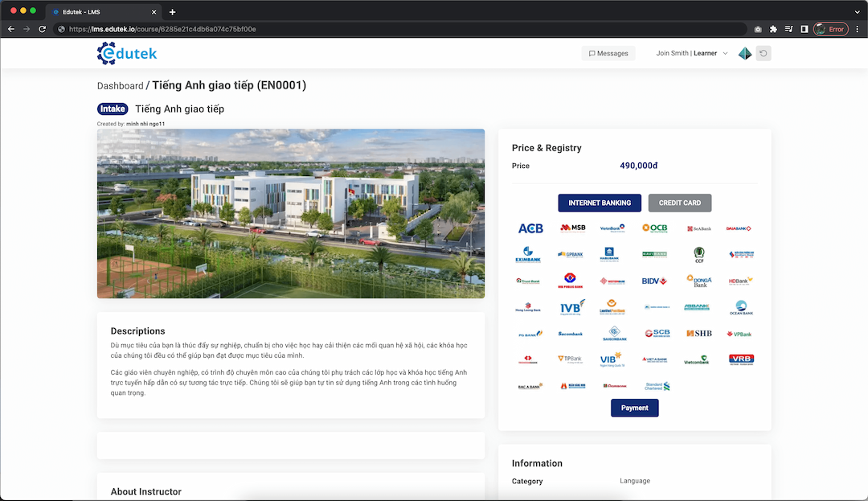The width and height of the screenshot is (868, 501).
Task: Select the Internet Banking payment method
Action: (599, 203)
